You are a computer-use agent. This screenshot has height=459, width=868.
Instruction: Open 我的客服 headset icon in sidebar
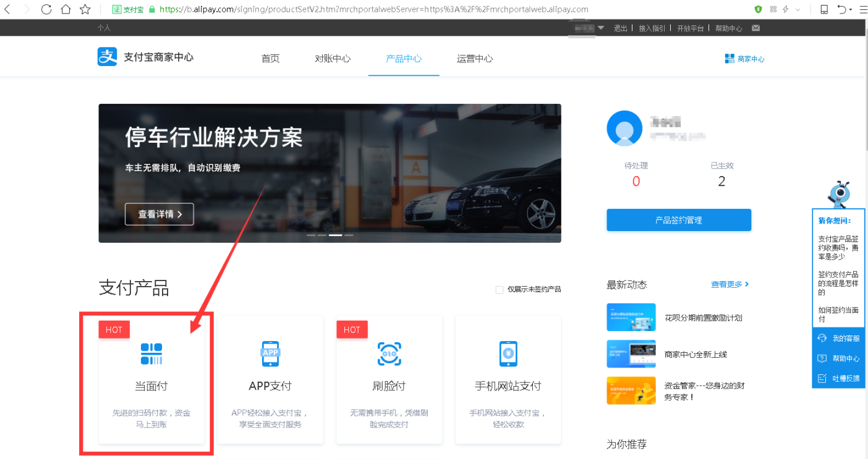[822, 339]
